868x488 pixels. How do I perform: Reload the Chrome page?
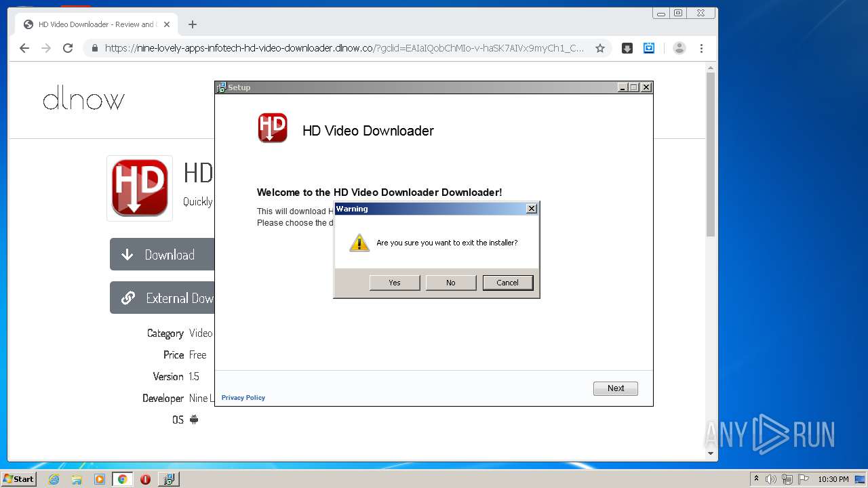(68, 48)
